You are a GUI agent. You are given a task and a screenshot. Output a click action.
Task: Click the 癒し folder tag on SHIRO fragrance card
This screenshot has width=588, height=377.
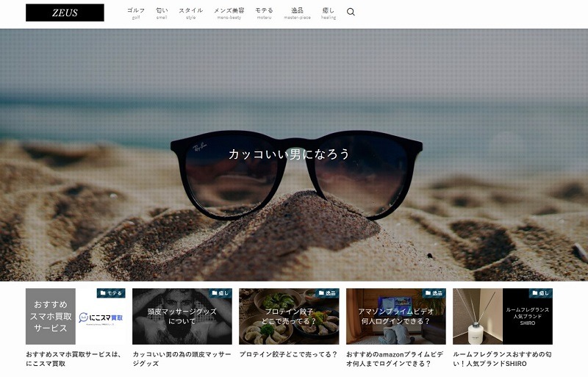tap(540, 293)
